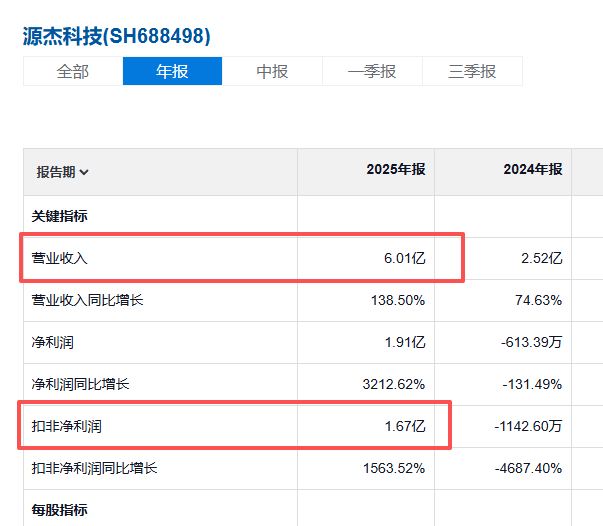Click the 2.52亿 revenue value
Viewport: 603px width, 526px height.
(x=542, y=258)
